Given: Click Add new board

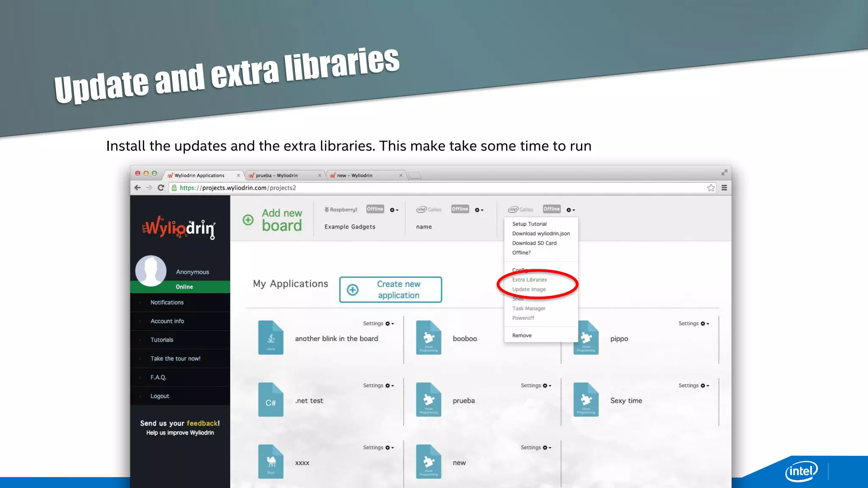Looking at the screenshot, I should [273, 220].
